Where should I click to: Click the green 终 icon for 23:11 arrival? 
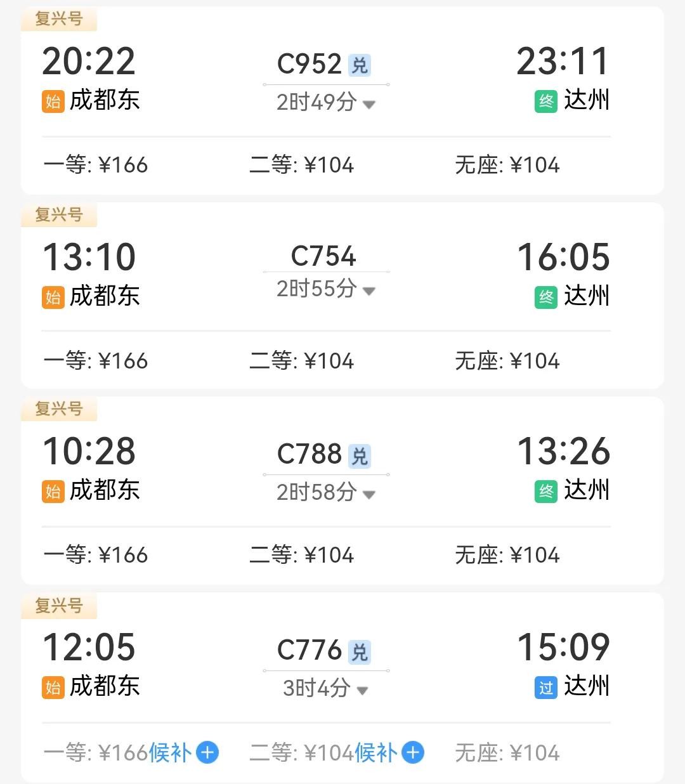click(545, 101)
